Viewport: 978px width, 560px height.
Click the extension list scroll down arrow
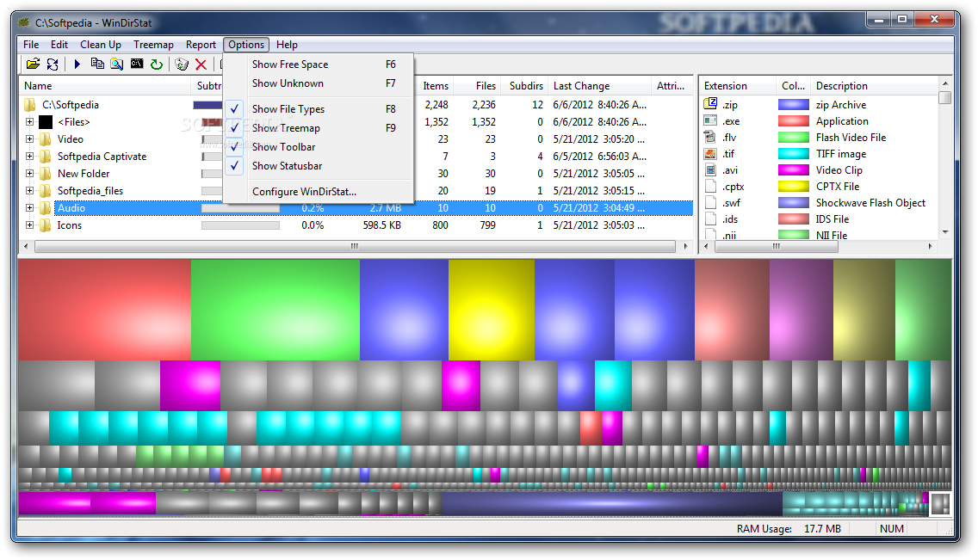click(x=945, y=231)
